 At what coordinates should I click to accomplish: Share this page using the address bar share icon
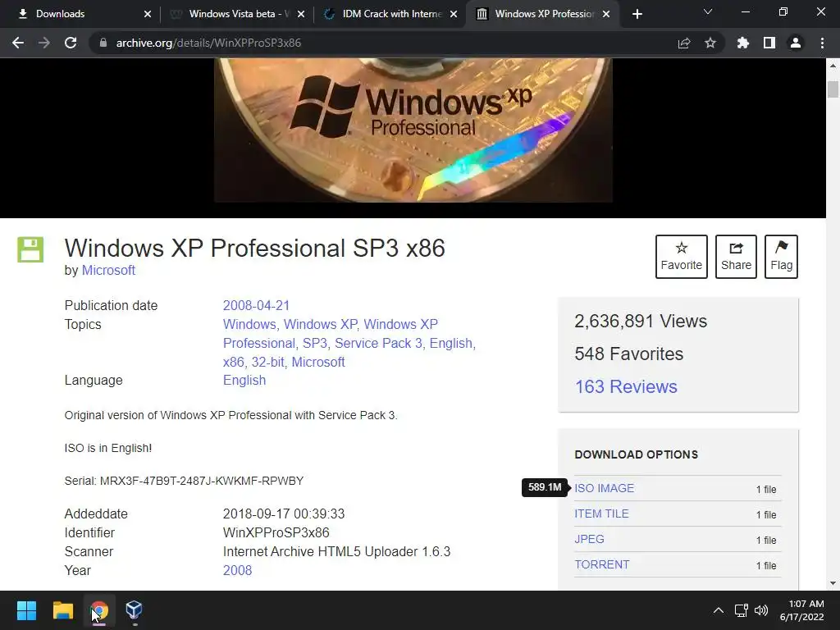coord(684,43)
